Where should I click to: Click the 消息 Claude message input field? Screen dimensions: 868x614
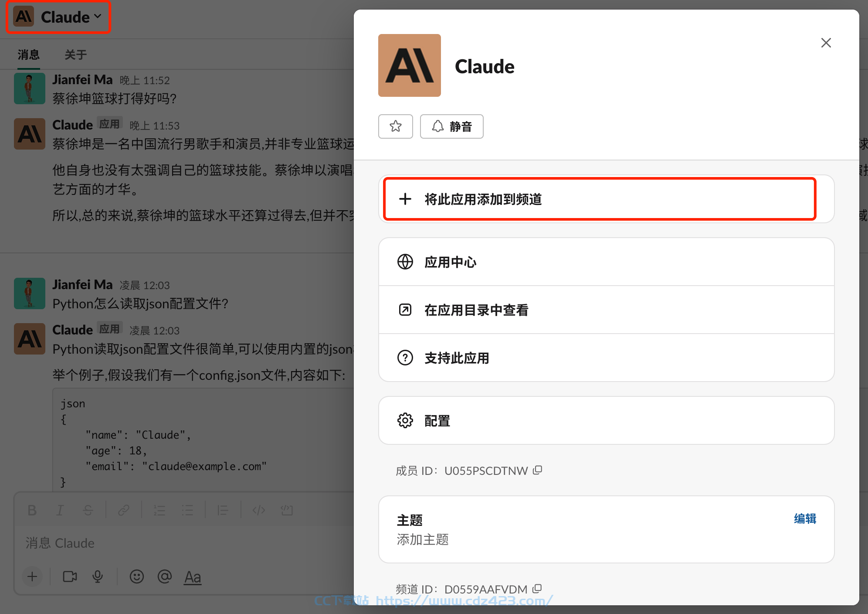[x=185, y=543]
